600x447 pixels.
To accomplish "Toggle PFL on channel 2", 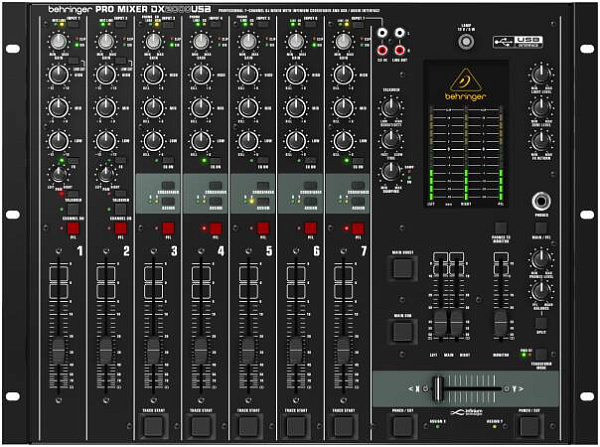I will pyautogui.click(x=121, y=228).
